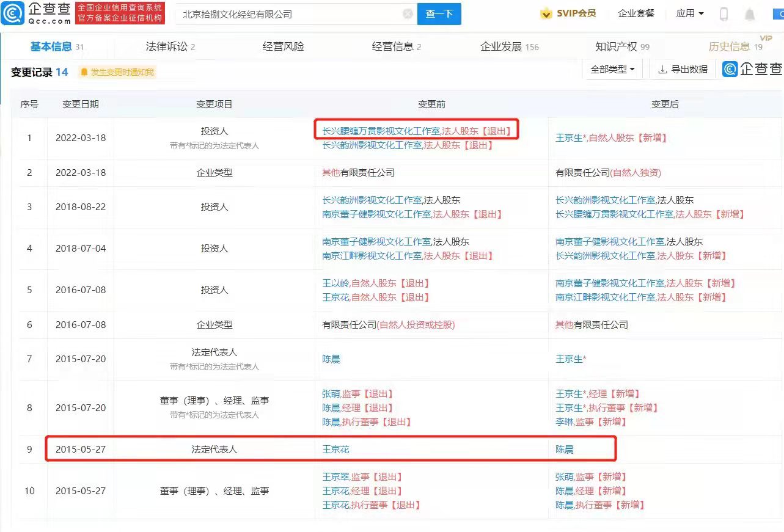Click 法定代表人 change item in row 9
The width and height of the screenshot is (784, 532).
(x=214, y=450)
